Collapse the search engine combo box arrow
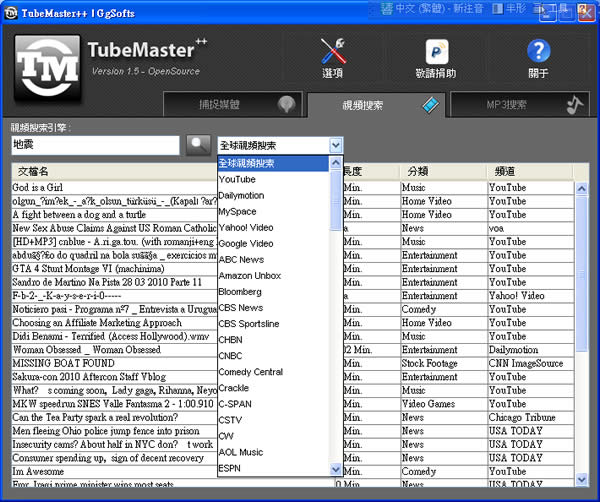This screenshot has height=502, width=600. point(336,145)
